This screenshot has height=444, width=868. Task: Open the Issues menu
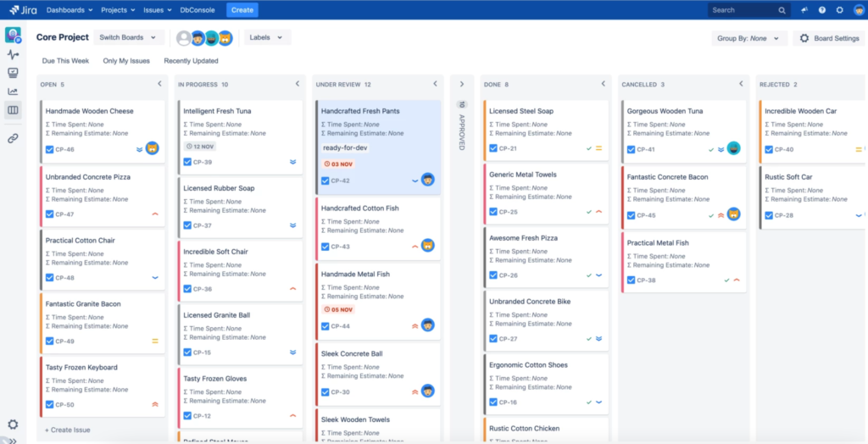157,10
